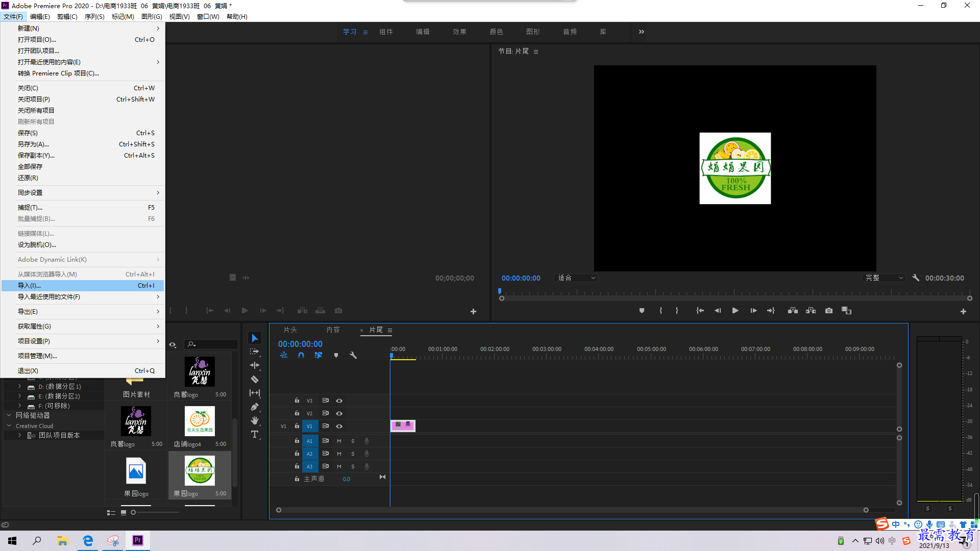Switch to 内容 sequence tab
980x551 pixels.
333,330
